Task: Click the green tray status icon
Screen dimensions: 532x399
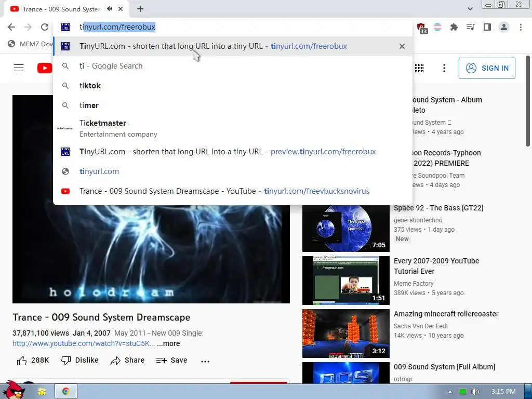Action: [462, 392]
